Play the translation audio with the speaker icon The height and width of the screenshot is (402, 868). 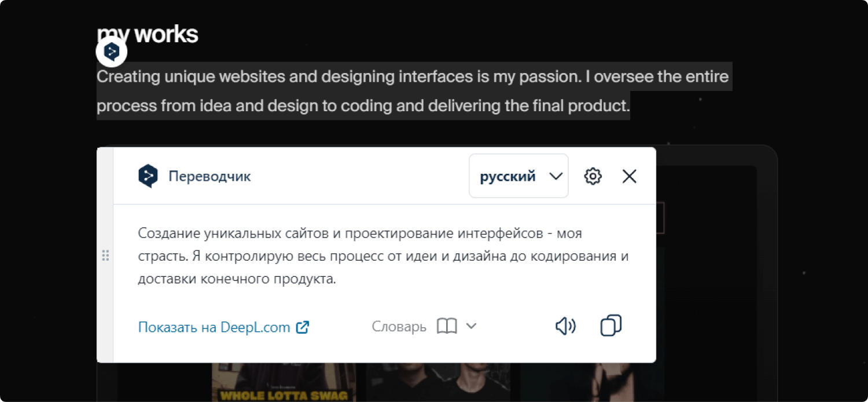tap(565, 326)
